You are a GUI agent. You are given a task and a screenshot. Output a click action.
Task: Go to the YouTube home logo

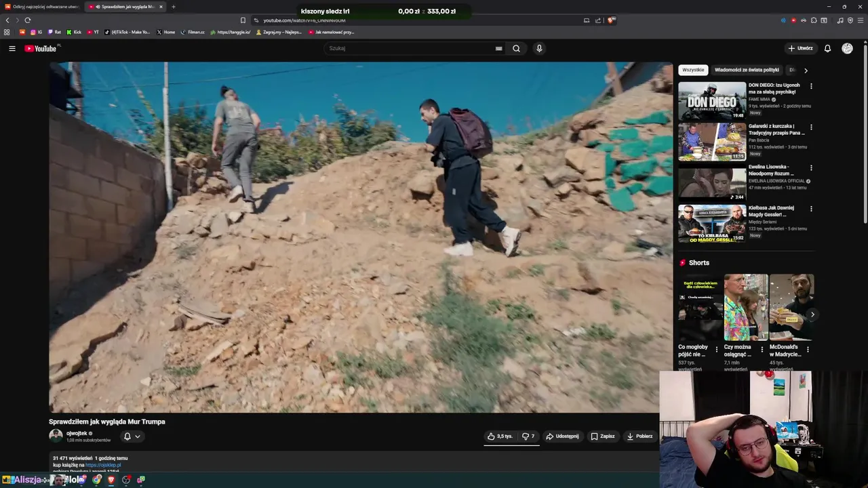pos(41,48)
